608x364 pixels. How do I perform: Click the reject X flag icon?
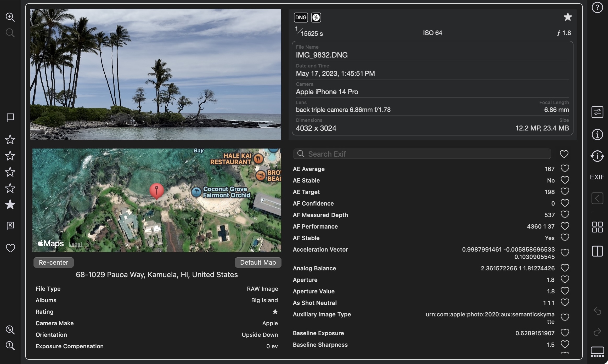[10, 225]
